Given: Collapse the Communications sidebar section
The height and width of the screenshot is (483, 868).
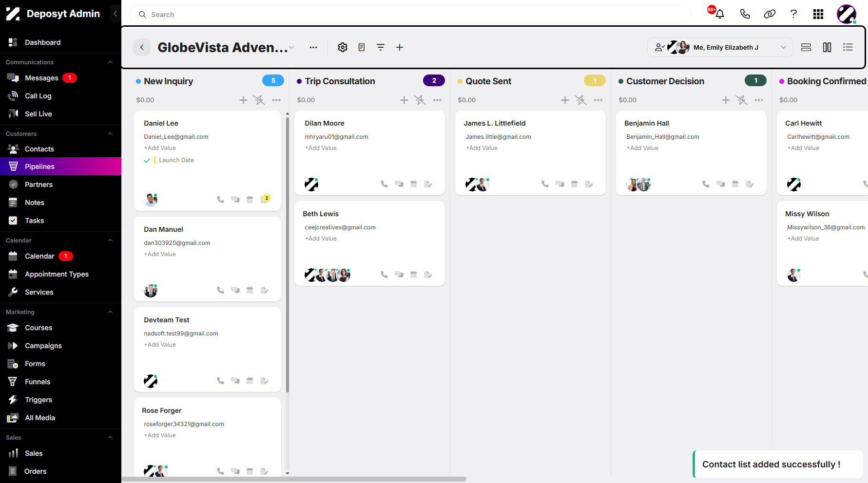Looking at the screenshot, I should (x=110, y=62).
